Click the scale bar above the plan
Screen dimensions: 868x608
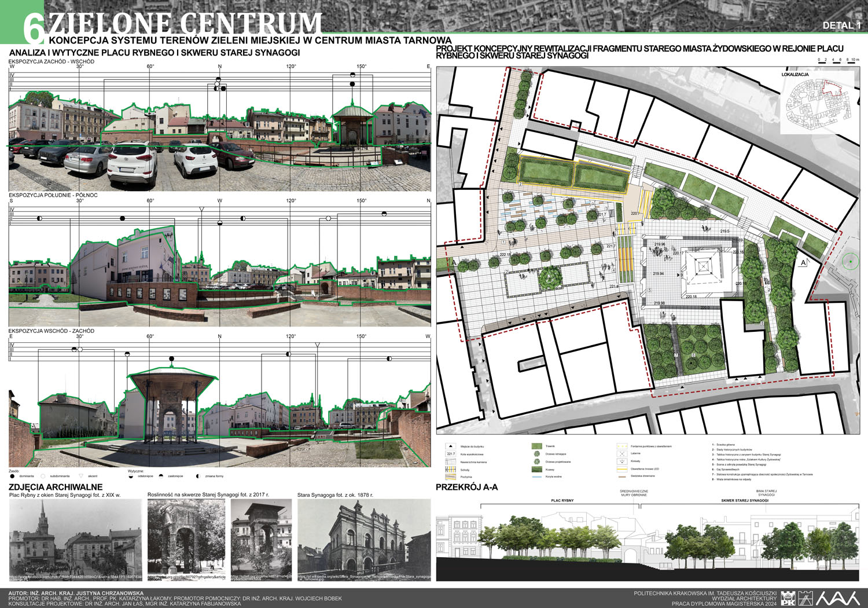pos(838,64)
